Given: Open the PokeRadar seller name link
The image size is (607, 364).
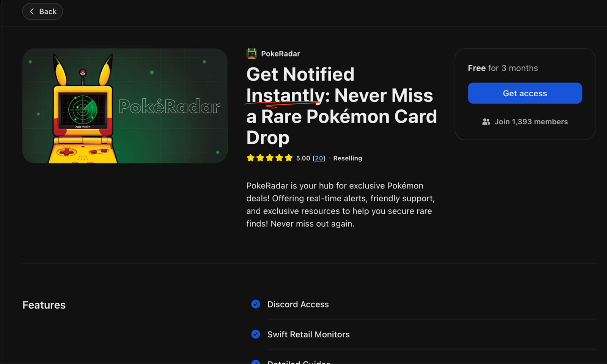Looking at the screenshot, I should (x=280, y=54).
